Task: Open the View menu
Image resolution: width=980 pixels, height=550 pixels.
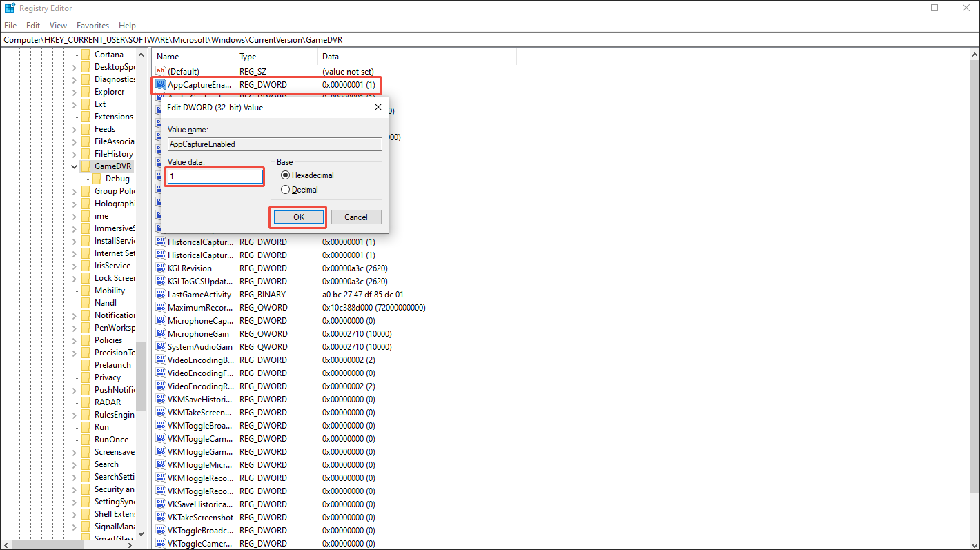Action: (x=58, y=25)
